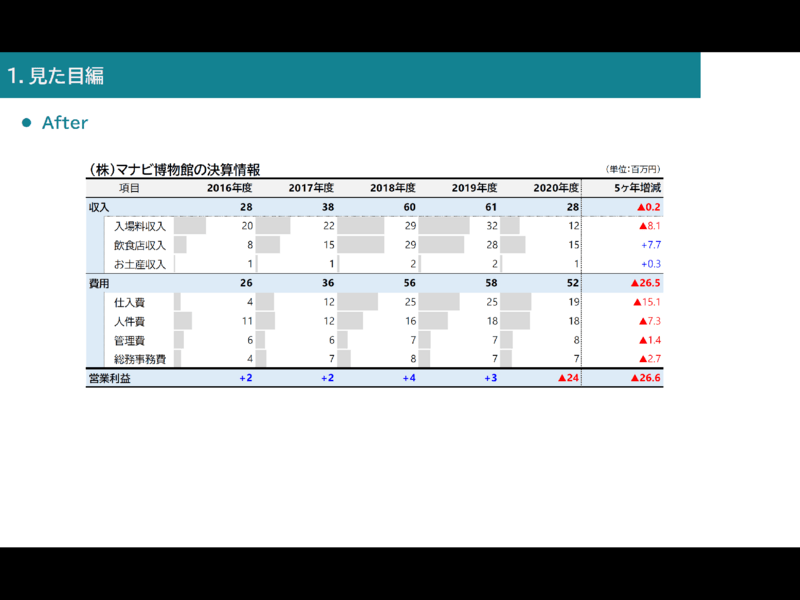800x600 pixels.
Task: Select the 'After' bullet text
Action: pyautogui.click(x=65, y=123)
